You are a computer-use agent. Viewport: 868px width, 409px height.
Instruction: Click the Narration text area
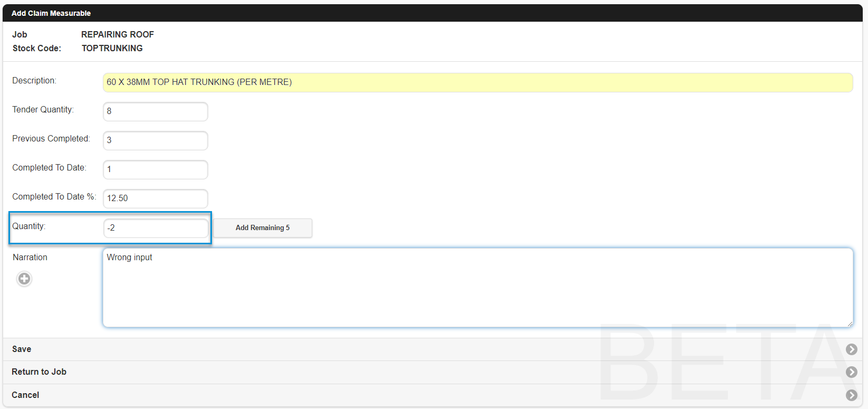coord(478,288)
